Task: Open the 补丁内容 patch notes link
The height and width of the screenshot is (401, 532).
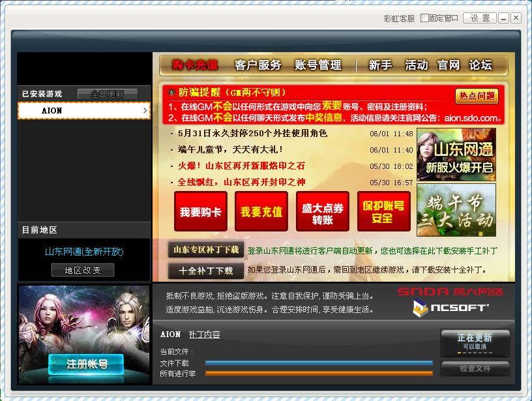Action: pyautogui.click(x=205, y=334)
